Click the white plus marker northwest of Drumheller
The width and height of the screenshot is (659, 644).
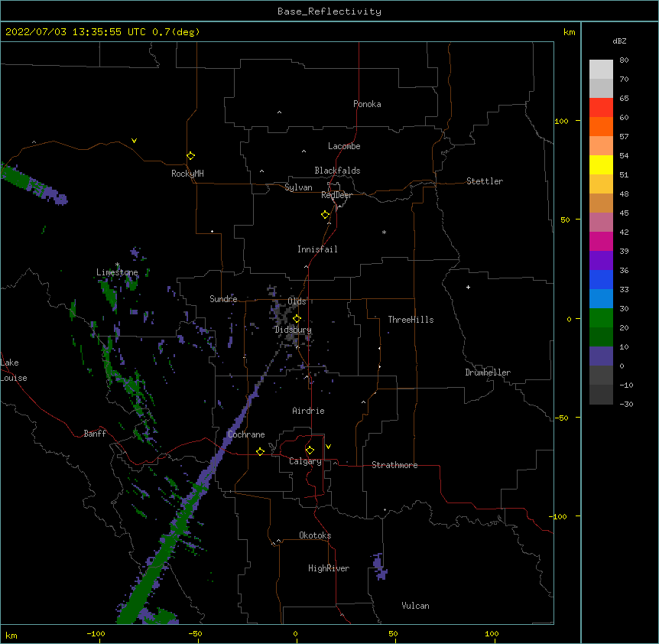click(x=468, y=287)
